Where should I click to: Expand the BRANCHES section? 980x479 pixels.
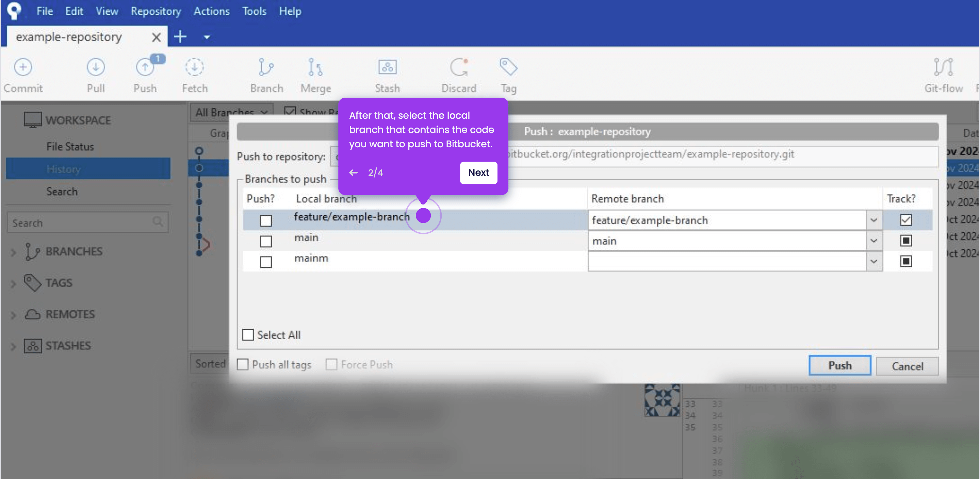click(x=13, y=252)
